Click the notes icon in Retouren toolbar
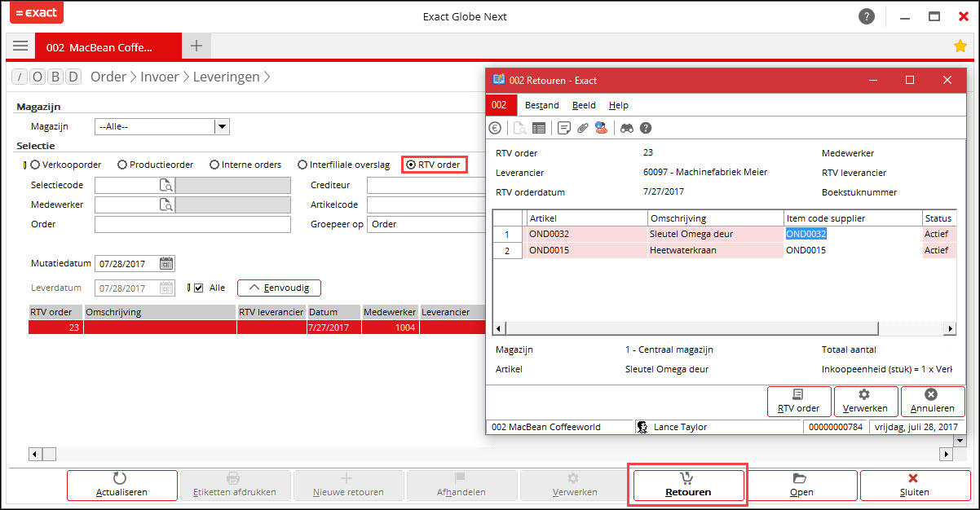This screenshot has height=510, width=980. [564, 128]
